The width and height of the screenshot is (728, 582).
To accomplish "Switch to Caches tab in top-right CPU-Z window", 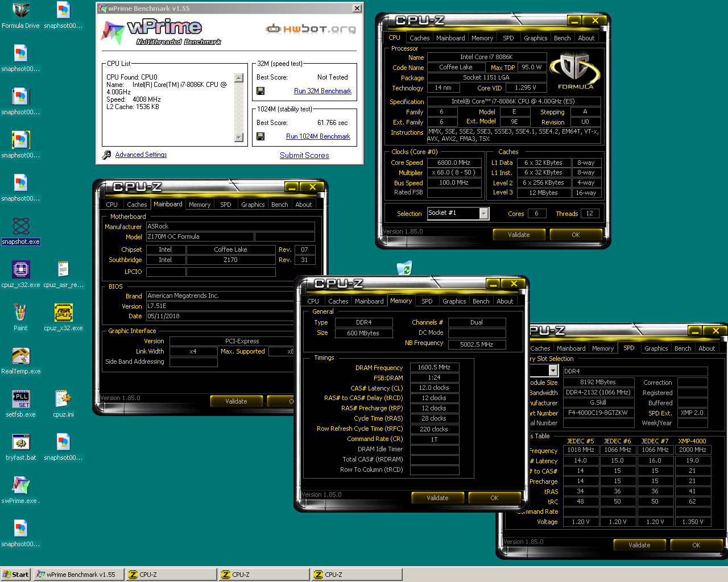I will click(420, 38).
